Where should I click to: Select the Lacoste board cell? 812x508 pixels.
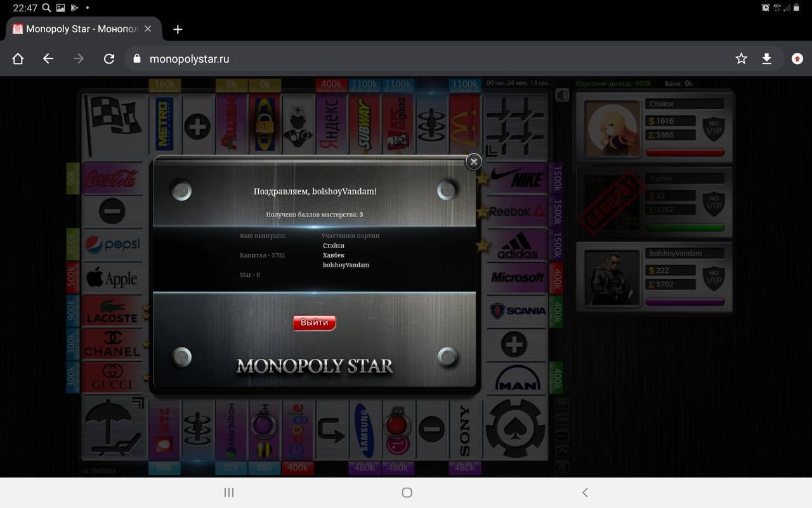click(114, 311)
